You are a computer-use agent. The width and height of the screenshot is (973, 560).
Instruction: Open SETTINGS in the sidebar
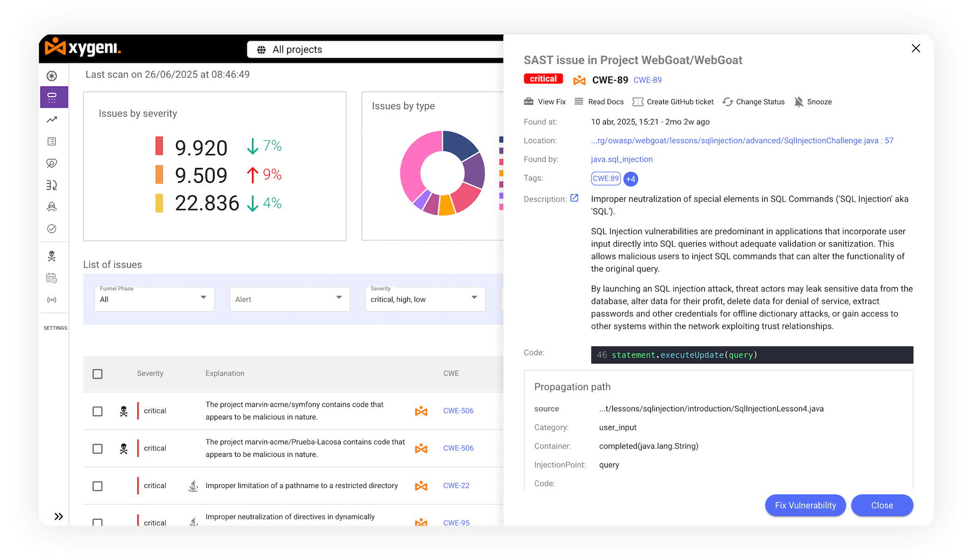(55, 328)
